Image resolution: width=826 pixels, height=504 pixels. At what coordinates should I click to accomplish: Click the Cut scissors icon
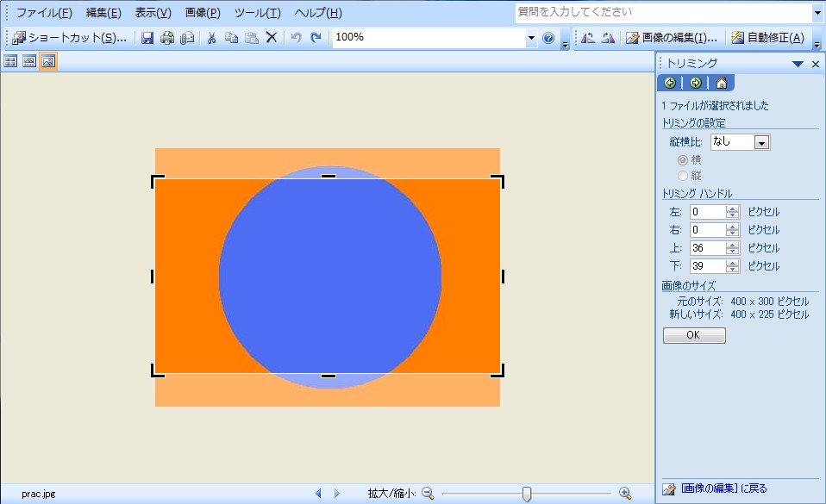click(210, 38)
